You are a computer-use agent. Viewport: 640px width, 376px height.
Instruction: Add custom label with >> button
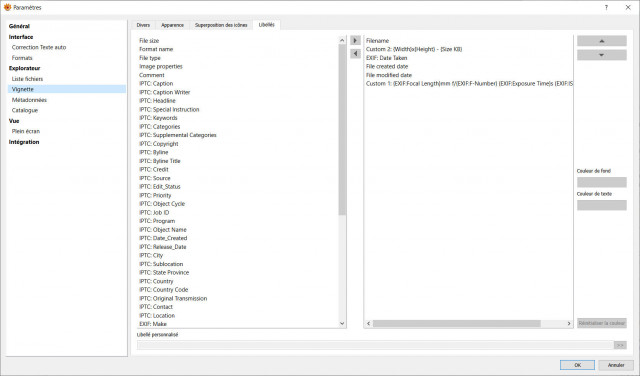coord(620,345)
